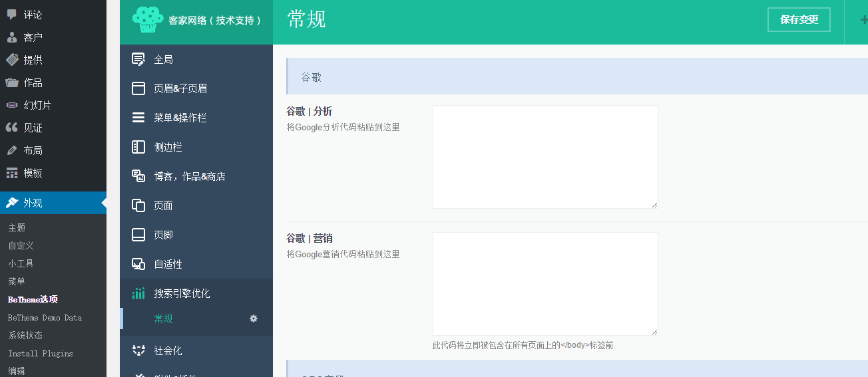The width and height of the screenshot is (868, 377).
Task: Open the BeTheme Demo Data link
Action: 45,318
